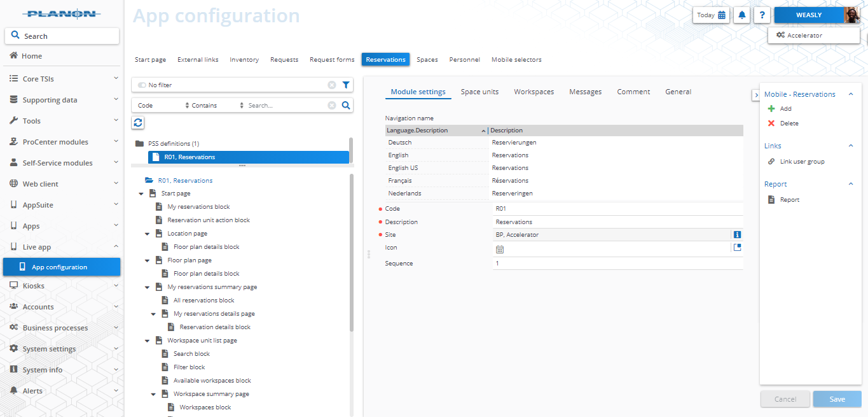The width and height of the screenshot is (868, 417).
Task: Click the Cancel button
Action: pos(785,399)
